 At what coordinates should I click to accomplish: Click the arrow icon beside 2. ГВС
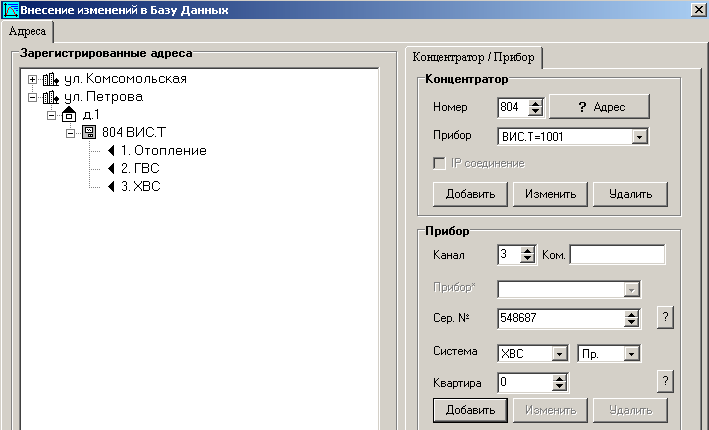coord(111,169)
